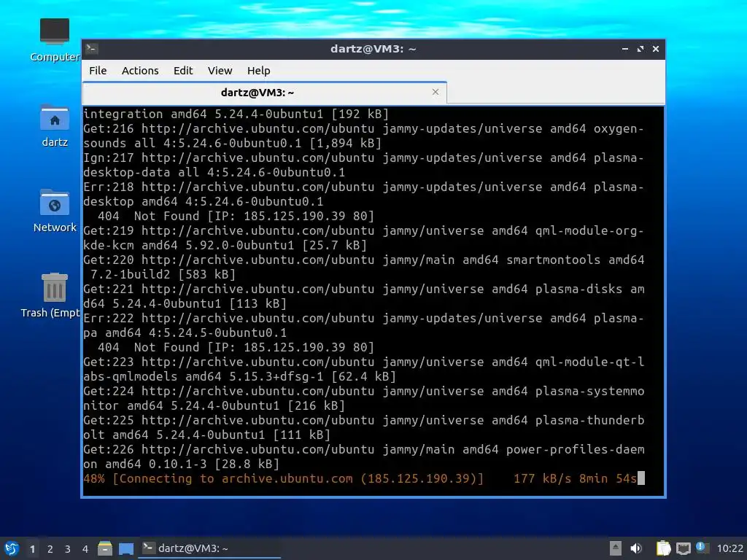Image resolution: width=747 pixels, height=560 pixels.
Task: Click the 10:22 panel clock
Action: [729, 548]
